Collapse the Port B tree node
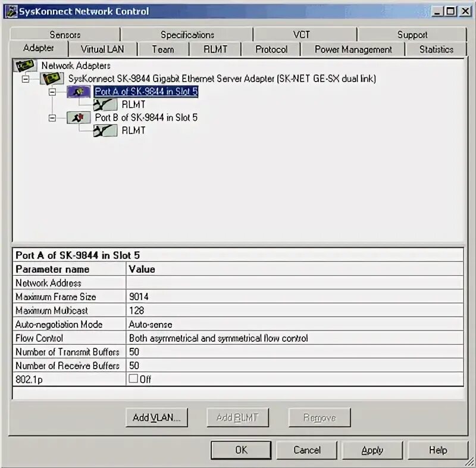 click(x=52, y=118)
